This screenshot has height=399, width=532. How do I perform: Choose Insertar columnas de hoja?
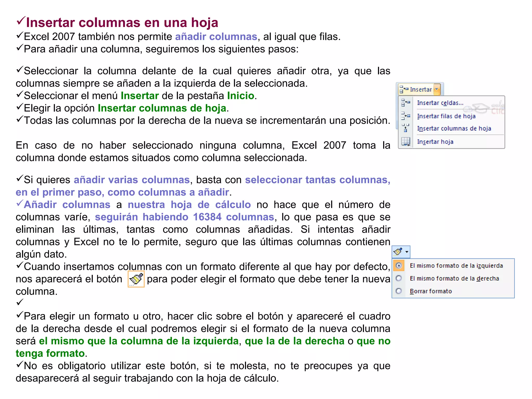coord(454,129)
